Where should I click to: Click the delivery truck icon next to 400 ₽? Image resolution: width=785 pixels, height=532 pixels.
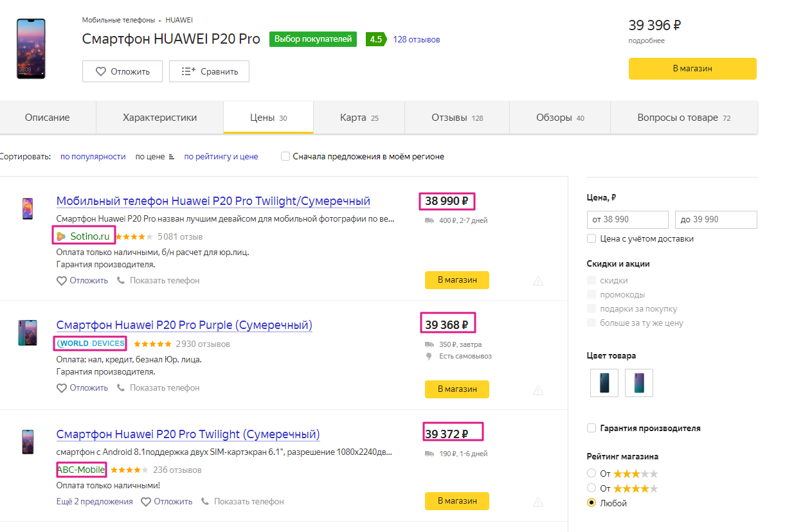tap(429, 220)
